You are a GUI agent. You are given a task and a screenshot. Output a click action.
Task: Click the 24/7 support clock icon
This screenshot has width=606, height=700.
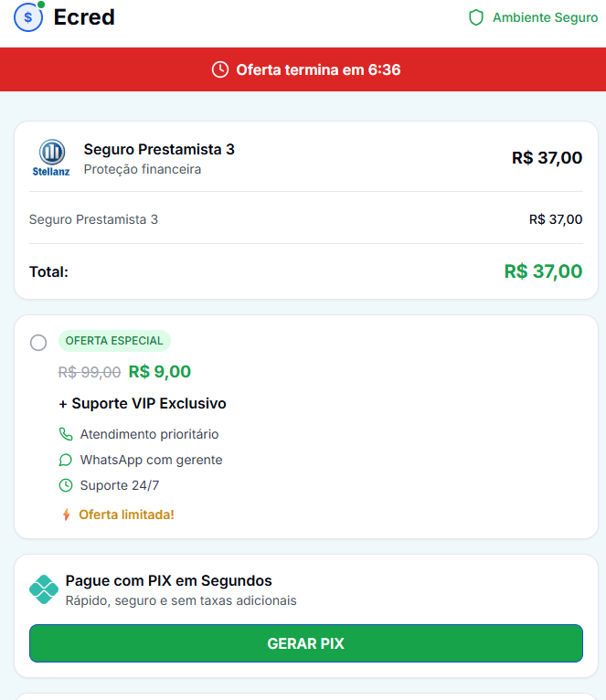(x=66, y=485)
